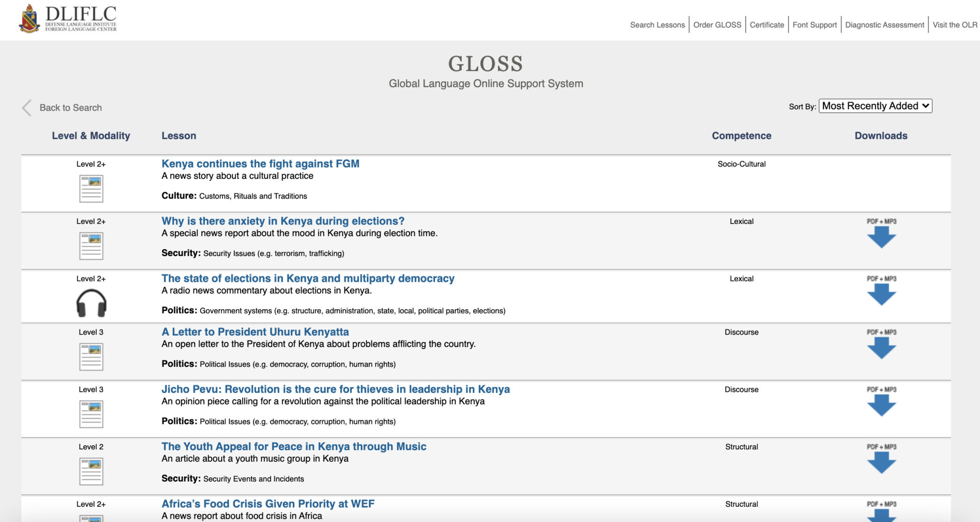Open The state of elections in Kenya lesson
Screen dimensions: 980x522
click(x=308, y=278)
